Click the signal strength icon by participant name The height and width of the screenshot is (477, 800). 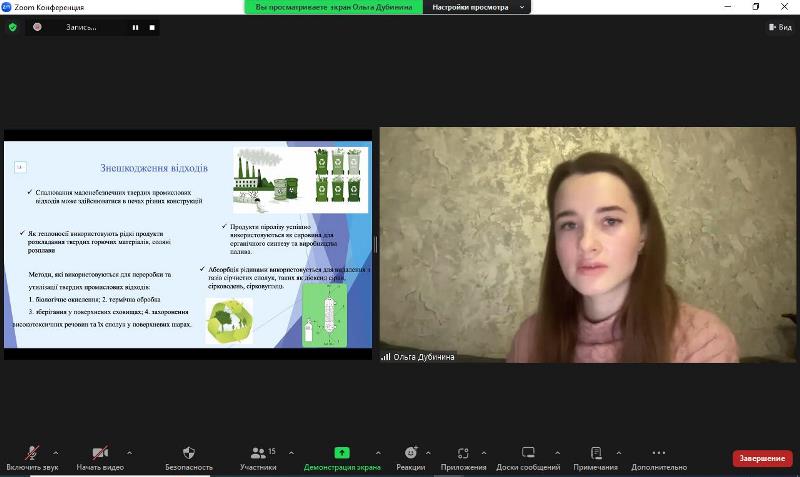(x=386, y=357)
